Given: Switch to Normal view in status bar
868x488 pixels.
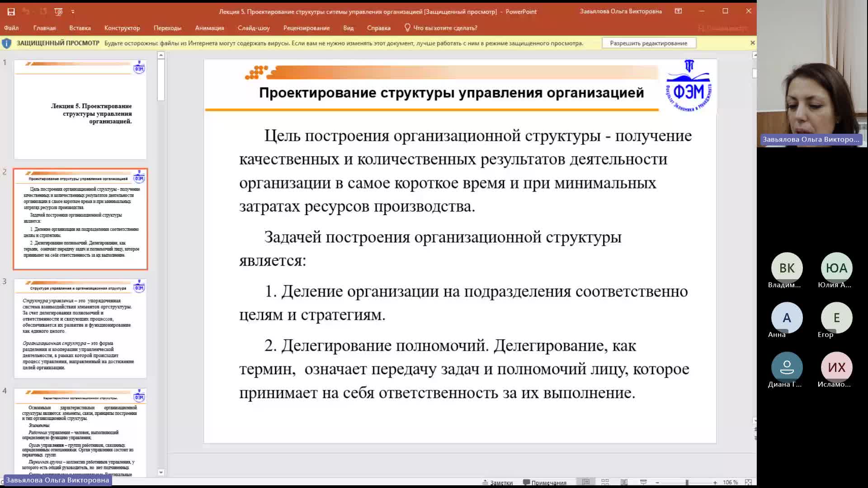Looking at the screenshot, I should click(586, 482).
